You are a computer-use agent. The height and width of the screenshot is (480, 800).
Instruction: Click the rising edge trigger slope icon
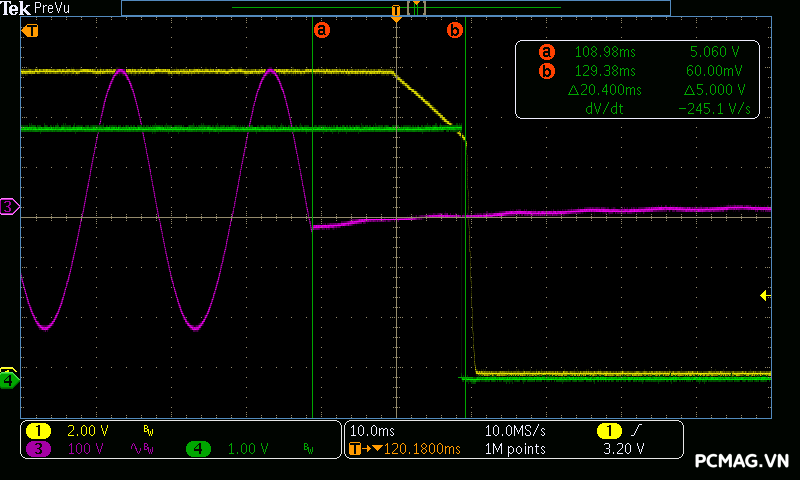pos(635,430)
